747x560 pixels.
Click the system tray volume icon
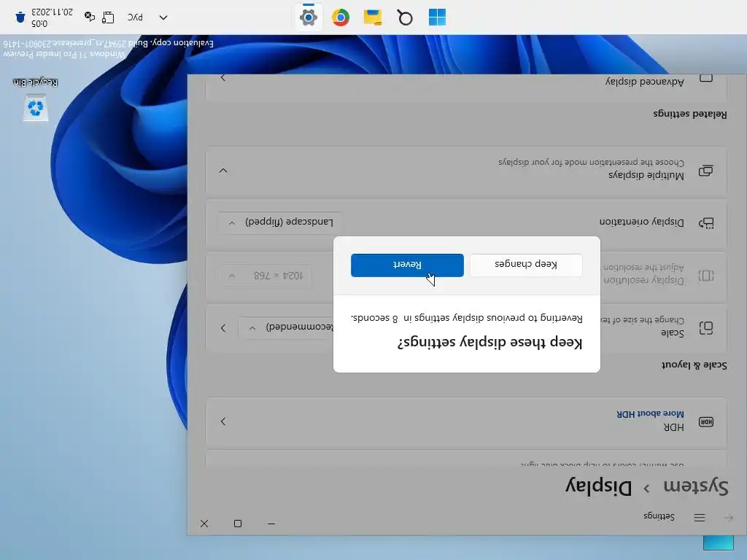pyautogui.click(x=89, y=17)
